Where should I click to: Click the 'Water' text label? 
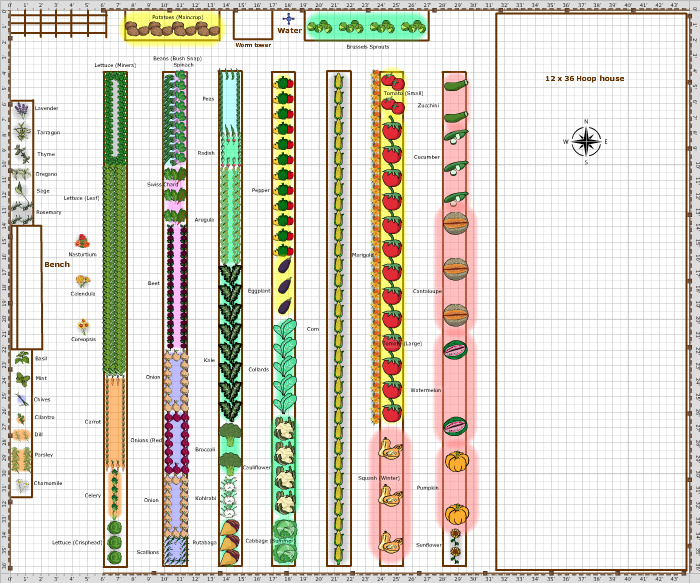(290, 30)
